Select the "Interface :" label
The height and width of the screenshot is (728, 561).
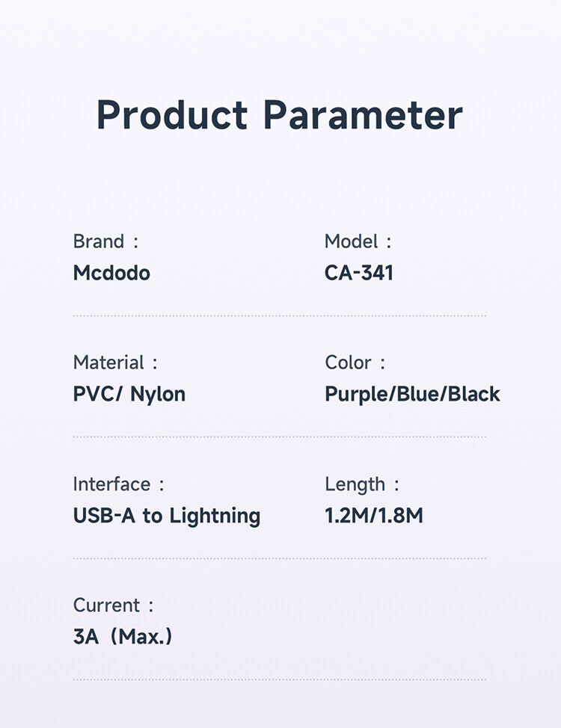click(118, 484)
